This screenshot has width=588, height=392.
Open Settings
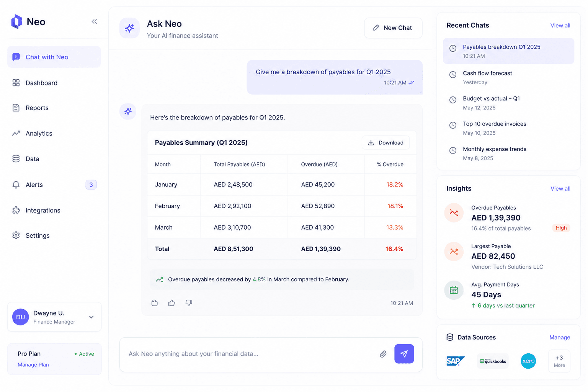tap(54, 235)
